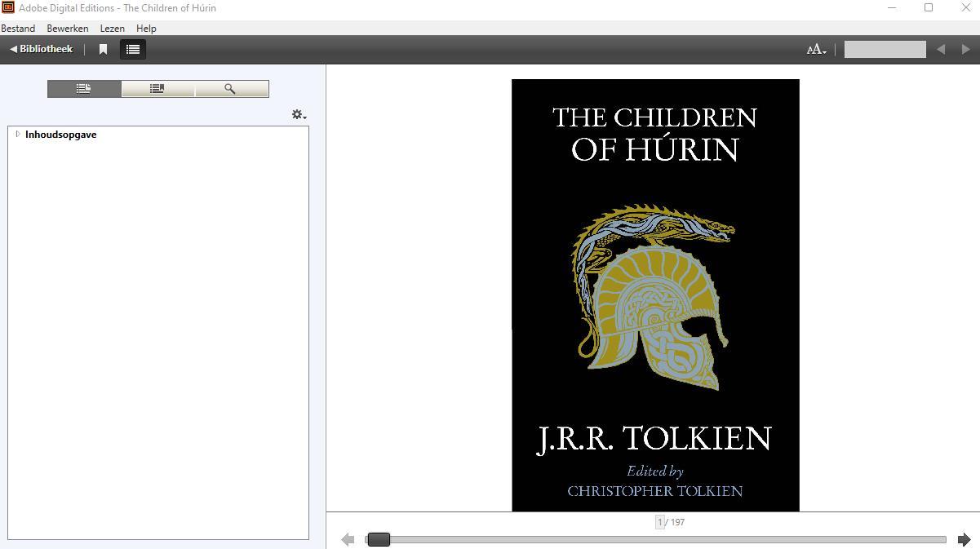Click the Adobe Digital Editions app icon
980x549 pixels.
pyautogui.click(x=8, y=7)
